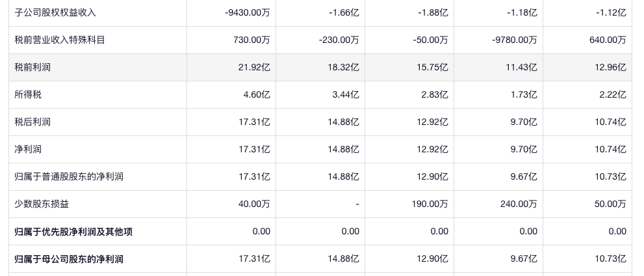This screenshot has height=276, width=644.
Task: Click the -9780.00万 cell
Action: (x=515, y=40)
